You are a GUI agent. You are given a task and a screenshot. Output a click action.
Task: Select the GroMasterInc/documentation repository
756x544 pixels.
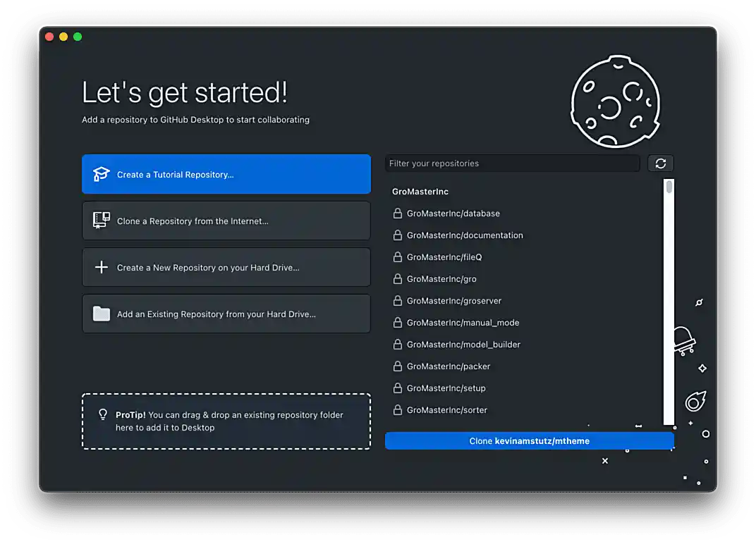click(x=465, y=235)
